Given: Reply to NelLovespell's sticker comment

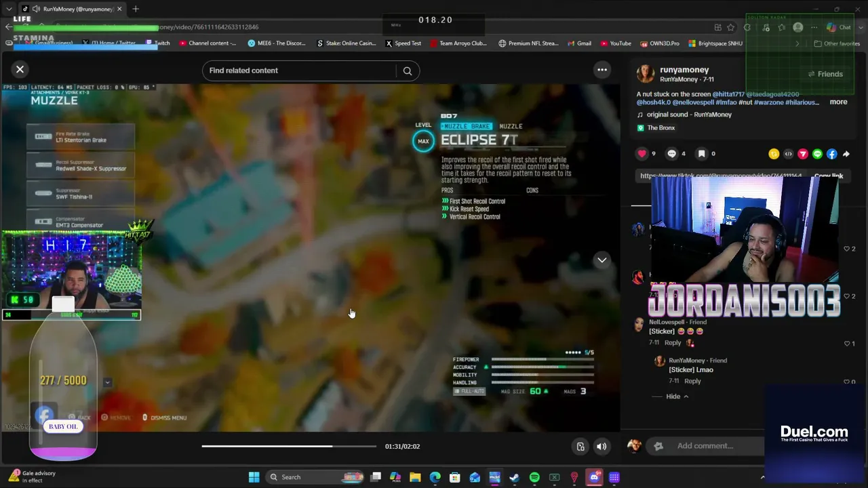Looking at the screenshot, I should pyautogui.click(x=673, y=343).
